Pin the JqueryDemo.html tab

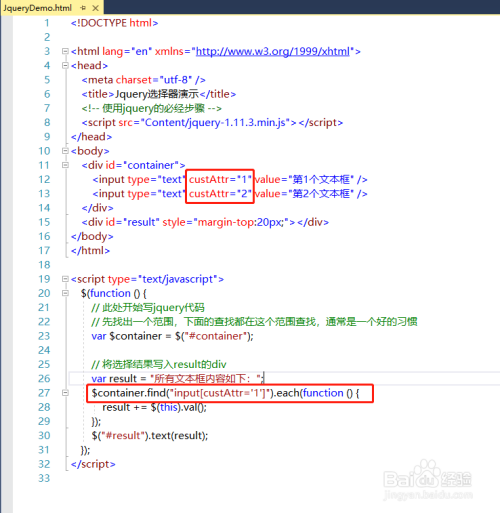[83, 8]
